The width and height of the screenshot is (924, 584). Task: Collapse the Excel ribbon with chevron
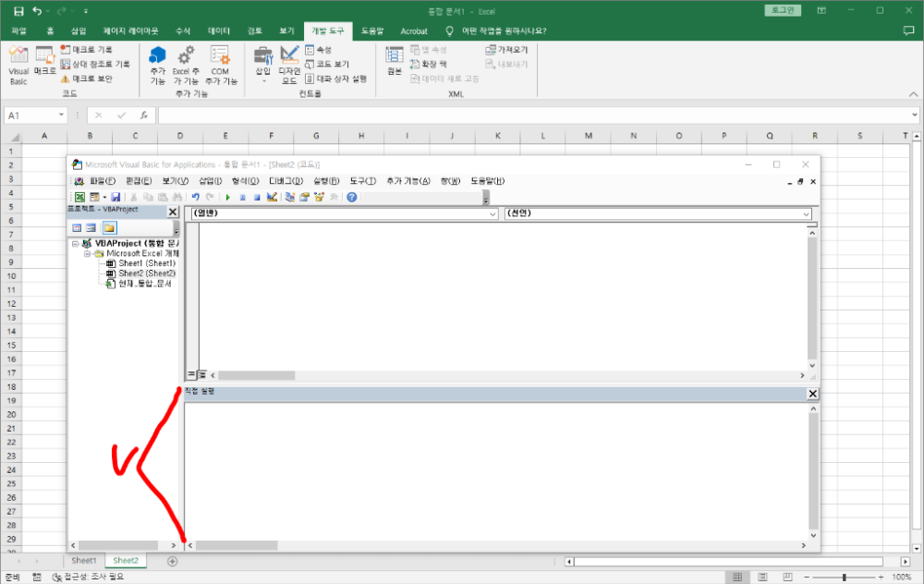point(913,94)
